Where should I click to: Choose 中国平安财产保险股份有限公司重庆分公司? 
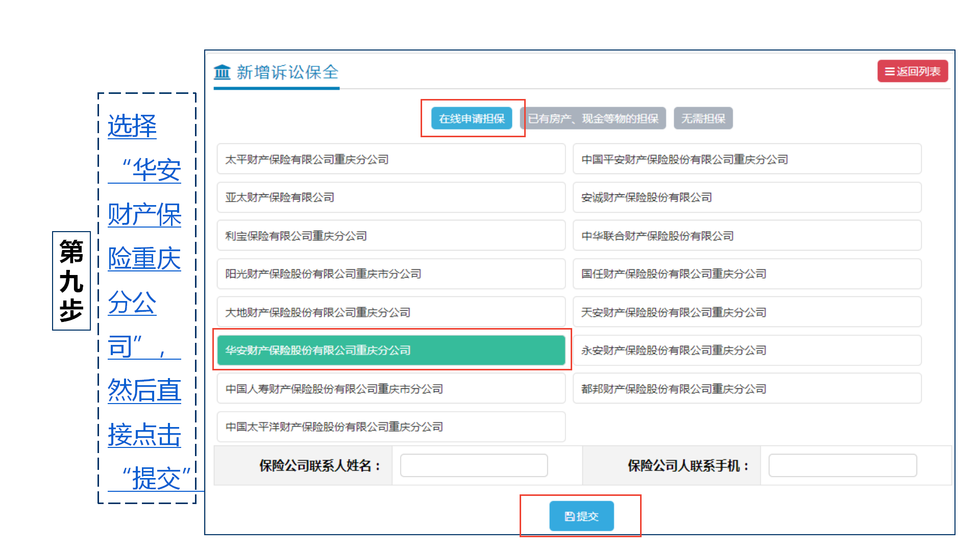[x=747, y=159]
